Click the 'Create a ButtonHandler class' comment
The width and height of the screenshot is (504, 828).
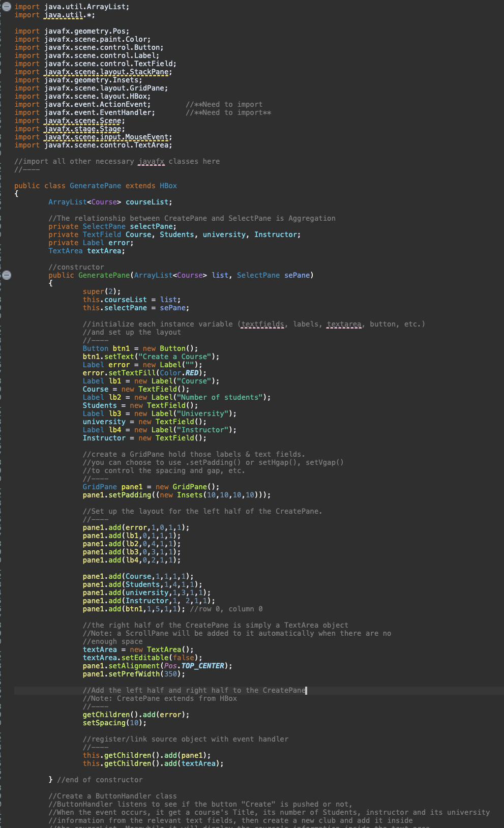(x=112, y=796)
